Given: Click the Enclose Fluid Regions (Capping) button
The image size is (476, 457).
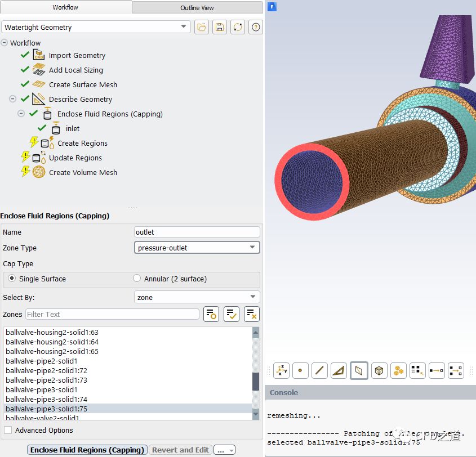Looking at the screenshot, I should pos(87,450).
